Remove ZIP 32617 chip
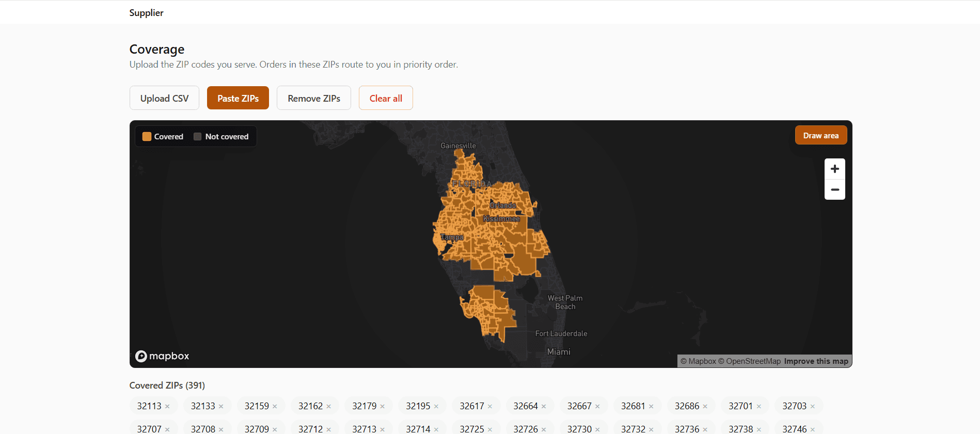This screenshot has height=434, width=980. coord(490,407)
